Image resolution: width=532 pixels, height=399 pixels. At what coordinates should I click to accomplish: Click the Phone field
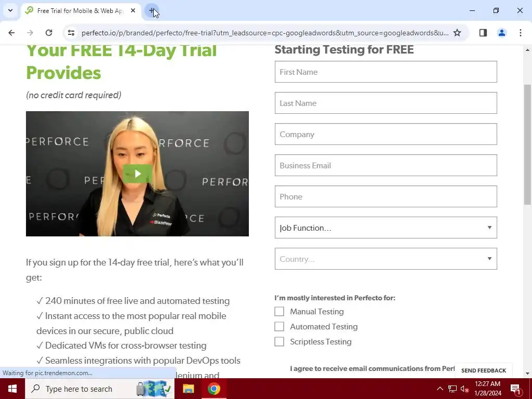(x=386, y=196)
